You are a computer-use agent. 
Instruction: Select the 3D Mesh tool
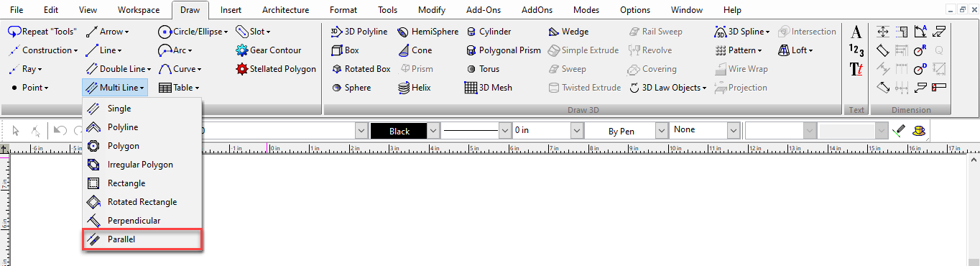tap(489, 88)
